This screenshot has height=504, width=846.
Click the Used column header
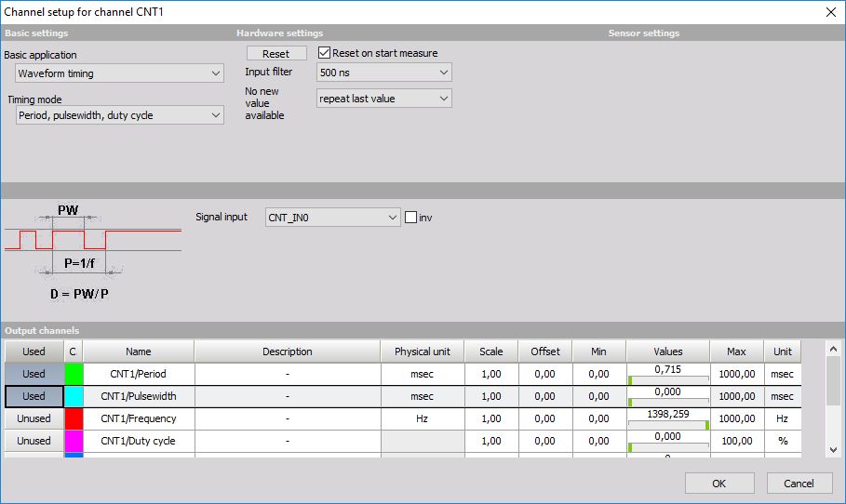click(34, 351)
